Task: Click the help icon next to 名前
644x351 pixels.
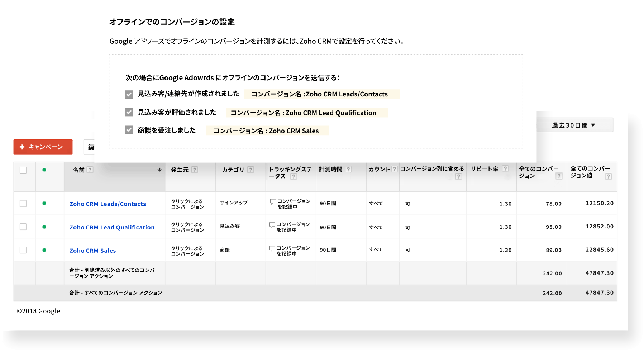Action: click(90, 170)
